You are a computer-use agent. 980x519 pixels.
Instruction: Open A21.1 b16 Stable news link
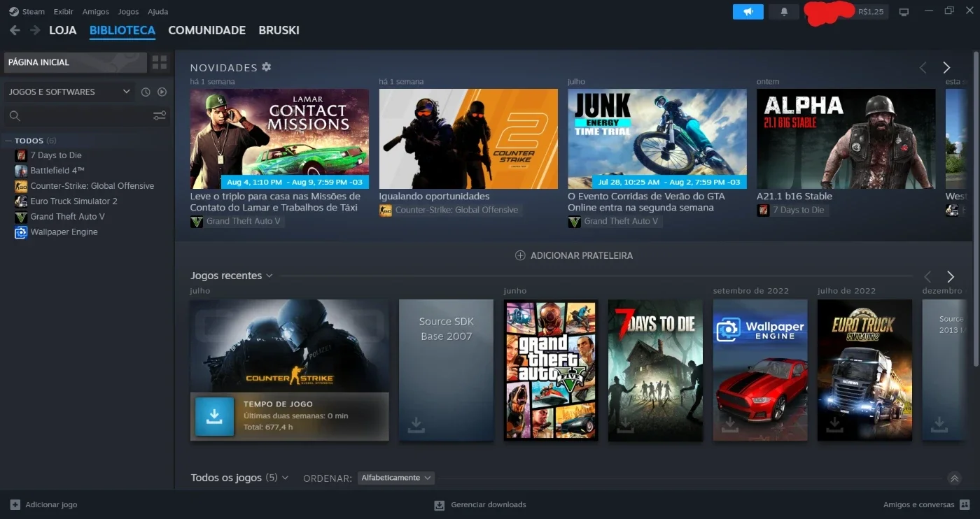point(794,197)
